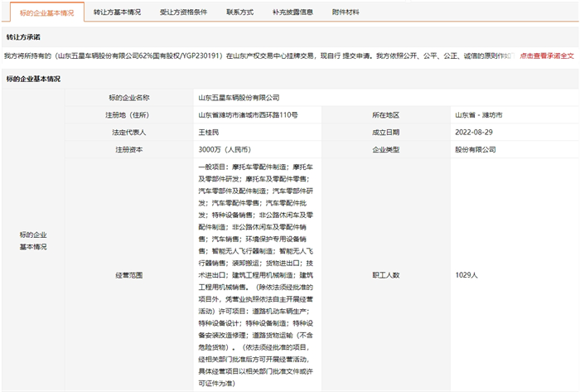Switch to the 转让方基本情况 tab
This screenshot has height=392, width=580.
[117, 12]
